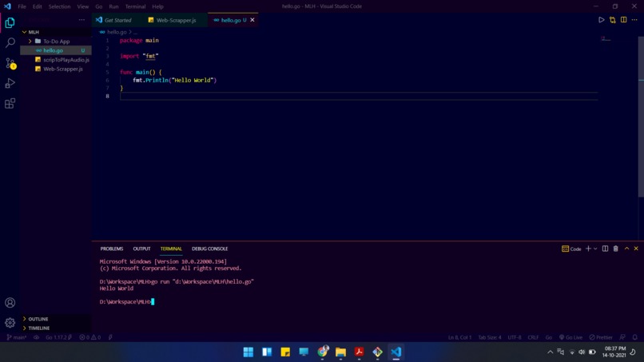Open Google Chrome from the taskbar

[323, 352]
